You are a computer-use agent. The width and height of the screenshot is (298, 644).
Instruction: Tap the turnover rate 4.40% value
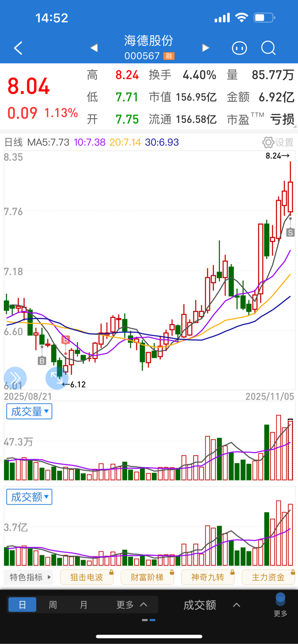[199, 75]
